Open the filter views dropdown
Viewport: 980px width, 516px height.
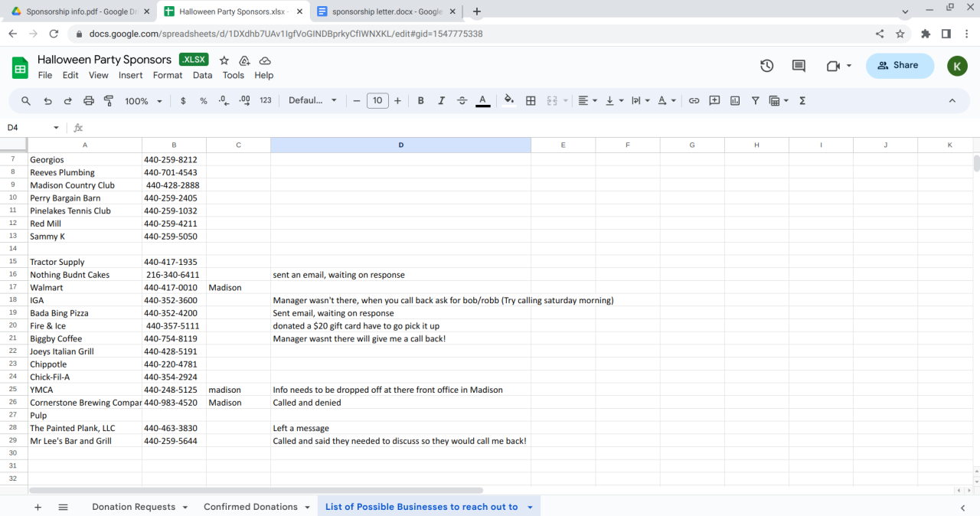pyautogui.click(x=779, y=101)
